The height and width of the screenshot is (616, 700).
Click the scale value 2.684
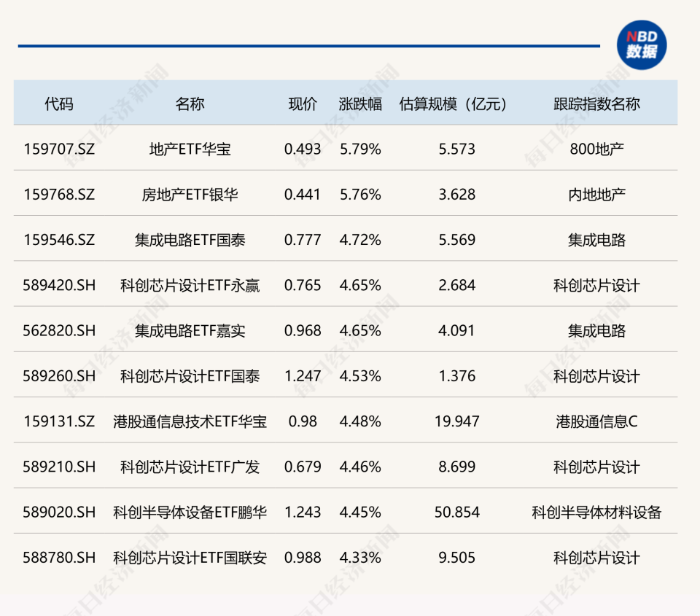(x=456, y=285)
